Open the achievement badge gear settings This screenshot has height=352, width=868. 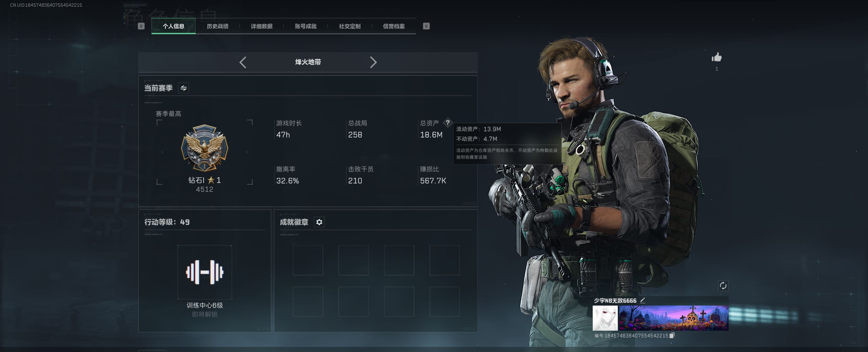click(319, 222)
